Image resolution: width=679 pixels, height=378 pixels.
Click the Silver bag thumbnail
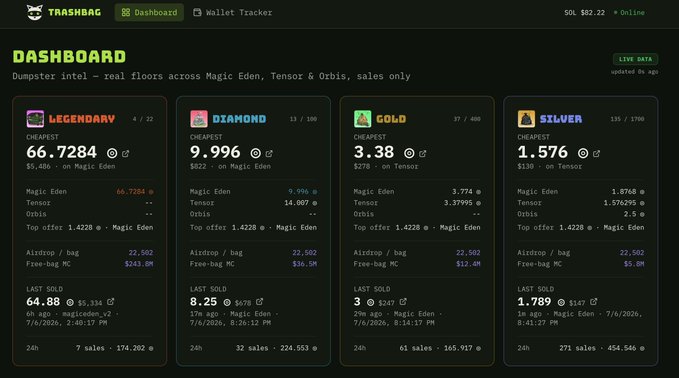point(526,119)
